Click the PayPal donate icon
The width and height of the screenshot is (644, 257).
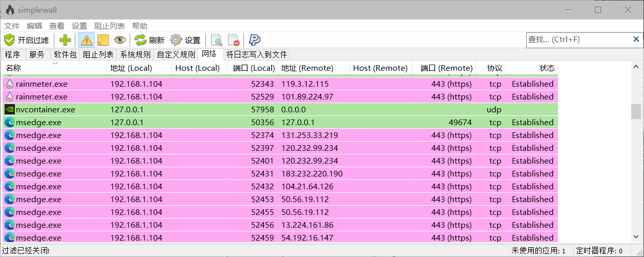[255, 40]
